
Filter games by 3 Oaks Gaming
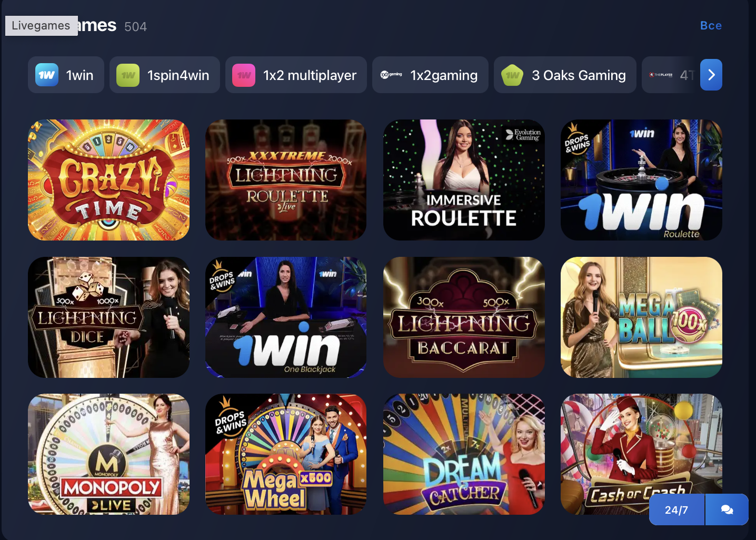pos(565,75)
